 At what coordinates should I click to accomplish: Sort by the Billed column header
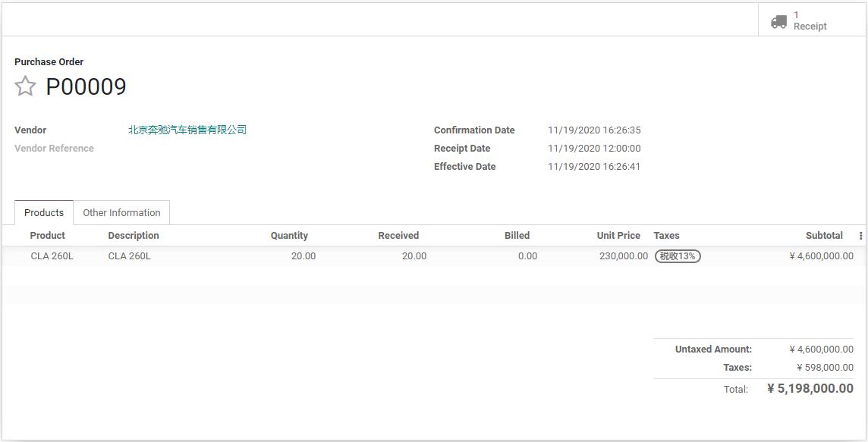(517, 236)
